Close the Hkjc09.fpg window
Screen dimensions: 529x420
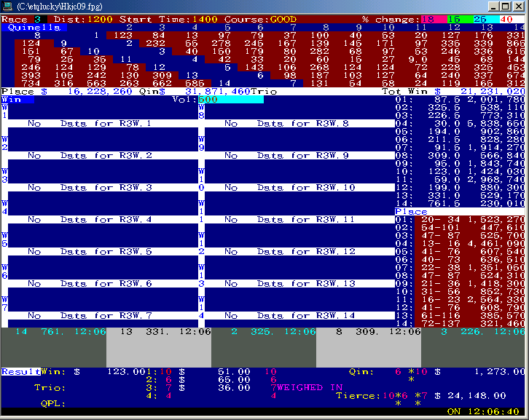point(518,6)
